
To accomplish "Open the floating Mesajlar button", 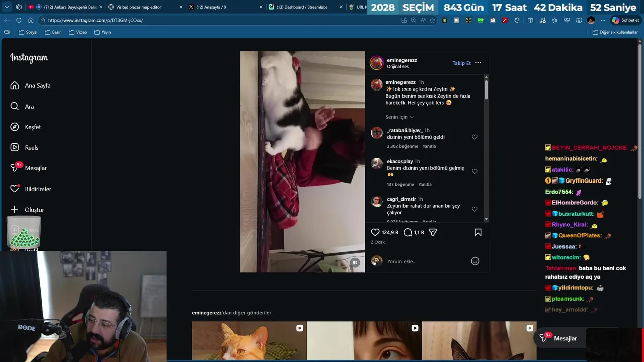I will [559, 338].
